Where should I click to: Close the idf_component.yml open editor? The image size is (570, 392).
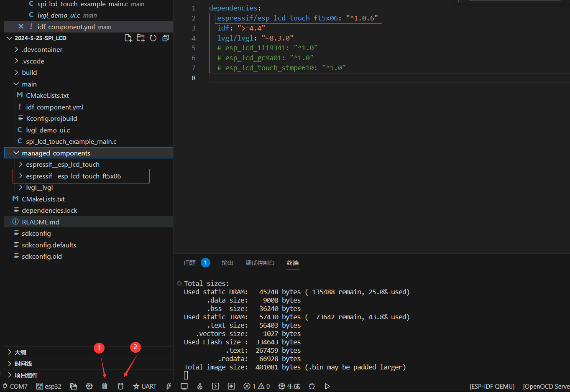(21, 26)
